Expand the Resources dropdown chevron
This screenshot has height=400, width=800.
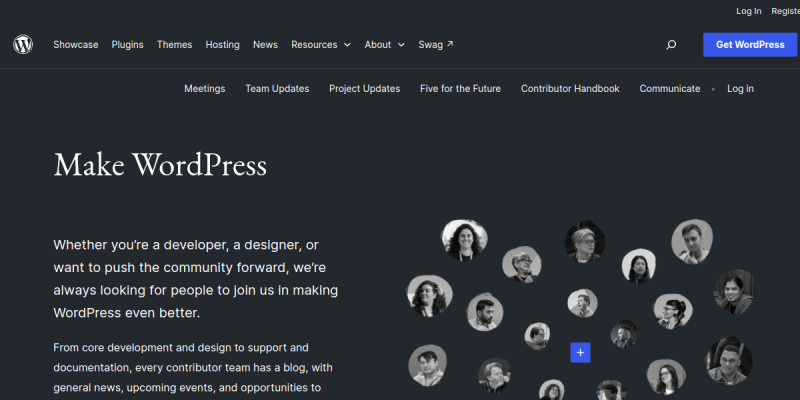tap(347, 45)
